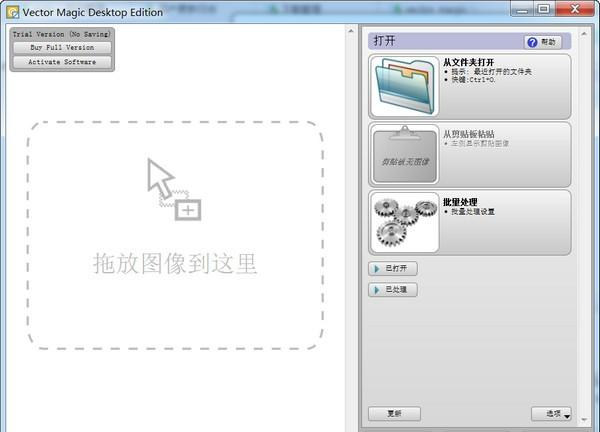The width and height of the screenshot is (600, 432).
Task: Expand the 已打开 section
Action: click(x=393, y=269)
